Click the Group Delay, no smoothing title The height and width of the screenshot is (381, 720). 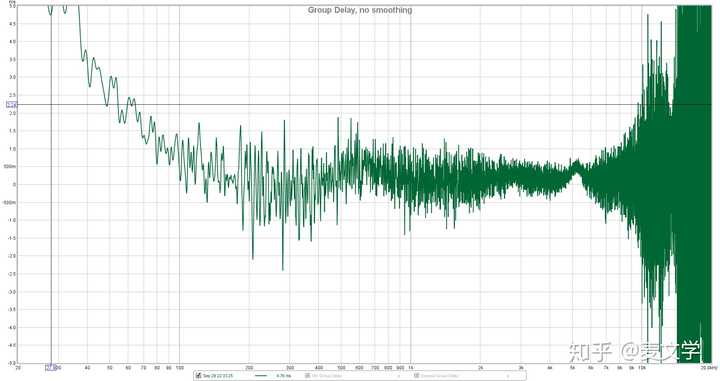pos(360,10)
